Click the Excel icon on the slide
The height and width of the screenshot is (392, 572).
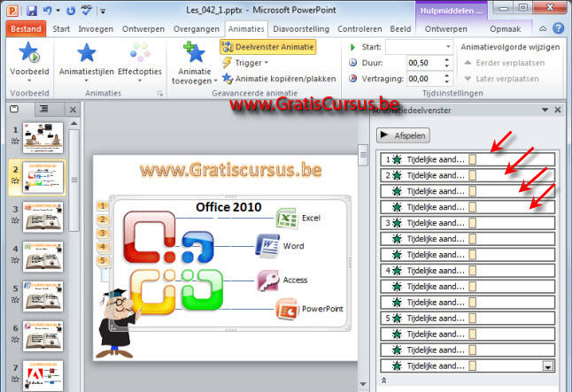pos(287,218)
